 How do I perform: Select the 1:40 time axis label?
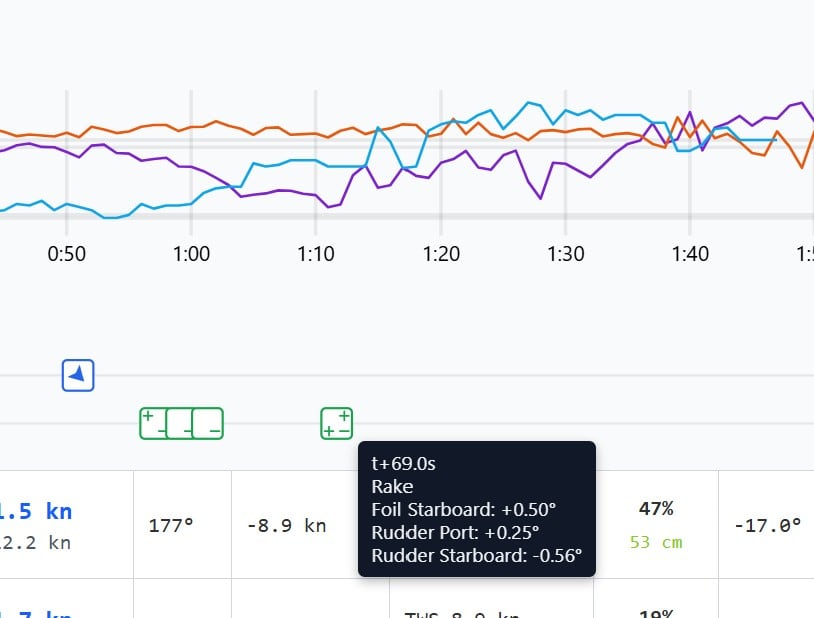point(690,254)
